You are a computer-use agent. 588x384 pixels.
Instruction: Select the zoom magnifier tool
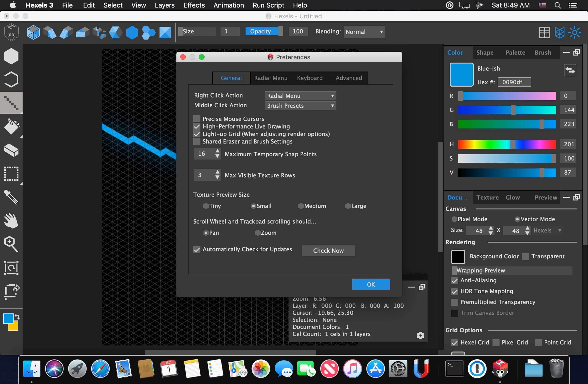(x=11, y=244)
